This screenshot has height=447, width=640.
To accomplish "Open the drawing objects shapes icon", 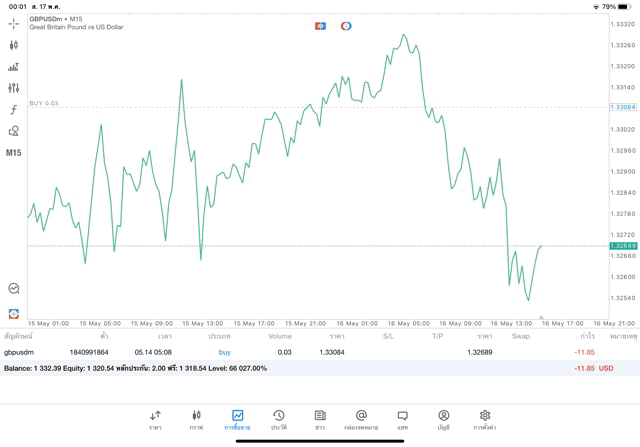I will pyautogui.click(x=14, y=131).
